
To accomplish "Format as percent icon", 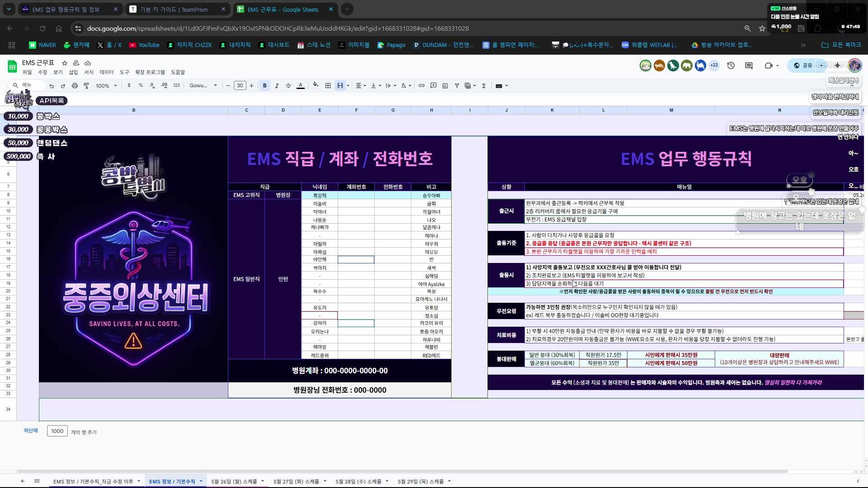I will coord(141,85).
